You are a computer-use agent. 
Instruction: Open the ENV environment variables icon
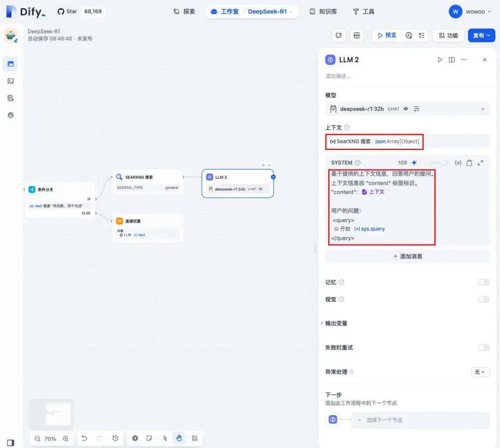357,35
